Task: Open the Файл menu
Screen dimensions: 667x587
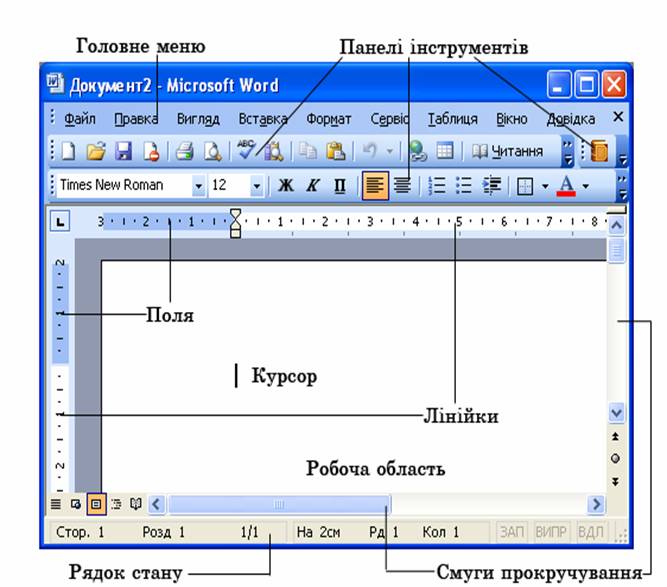Action: 80,119
